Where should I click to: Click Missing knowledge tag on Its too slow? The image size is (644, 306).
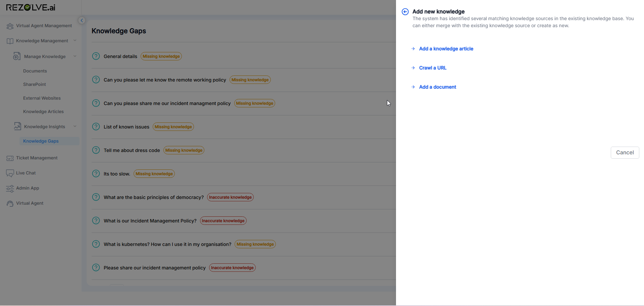(x=154, y=174)
